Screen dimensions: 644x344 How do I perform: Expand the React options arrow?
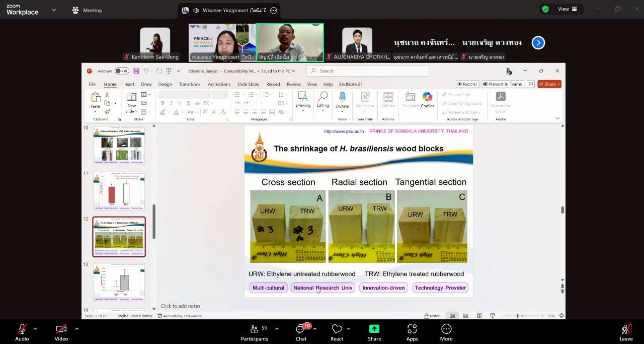[348, 329]
